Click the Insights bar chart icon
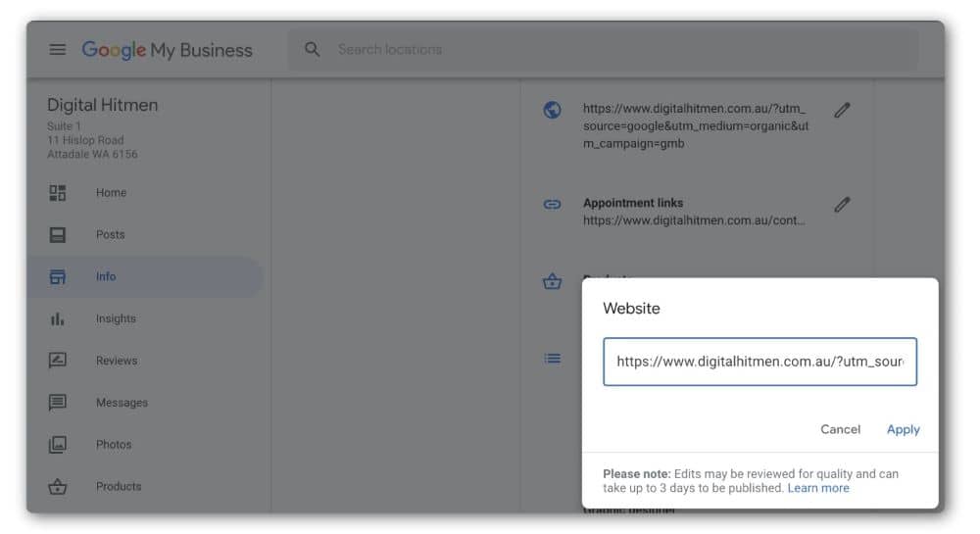Viewport: 980px width, 534px height. click(x=58, y=318)
